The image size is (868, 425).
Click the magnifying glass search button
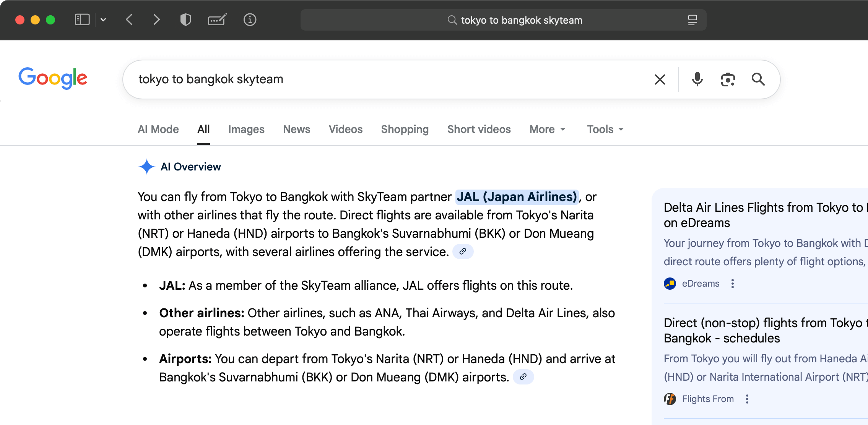[x=758, y=79]
